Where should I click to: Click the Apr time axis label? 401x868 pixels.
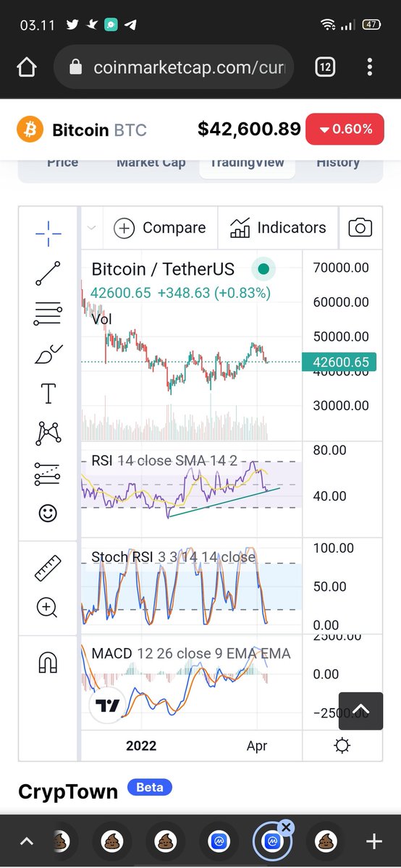coord(257,746)
